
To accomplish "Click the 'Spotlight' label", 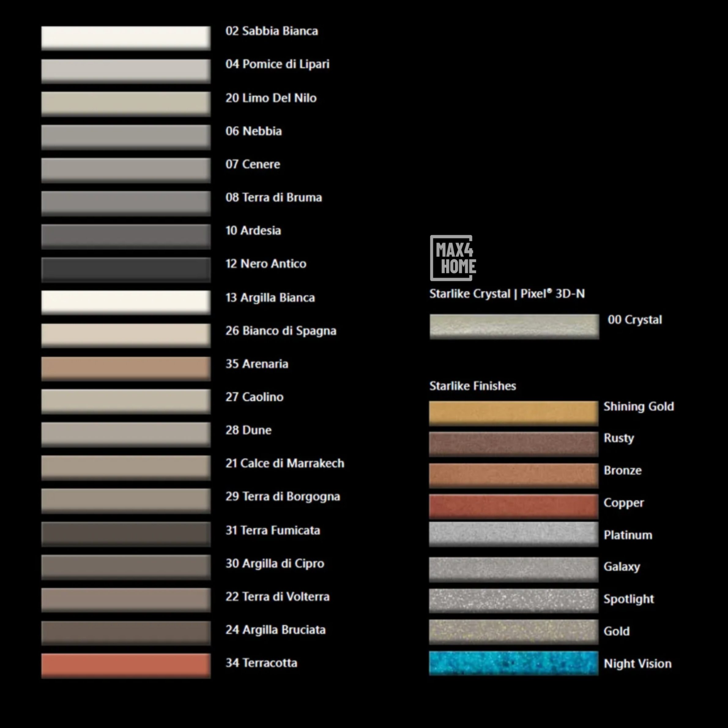I will click(629, 600).
